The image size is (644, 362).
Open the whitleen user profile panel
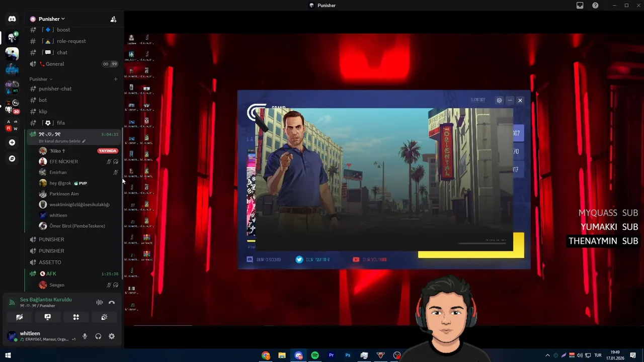click(41, 336)
